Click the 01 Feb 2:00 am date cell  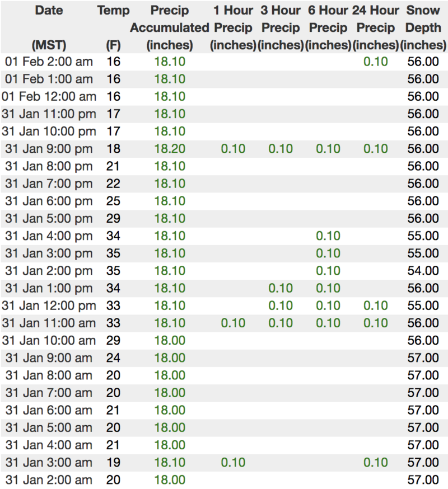(x=49, y=62)
